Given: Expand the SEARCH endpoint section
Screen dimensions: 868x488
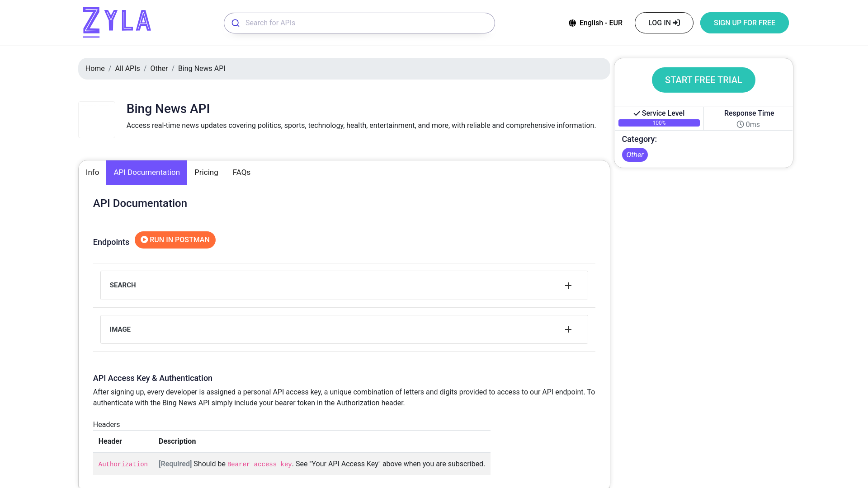Looking at the screenshot, I should coord(344,285).
